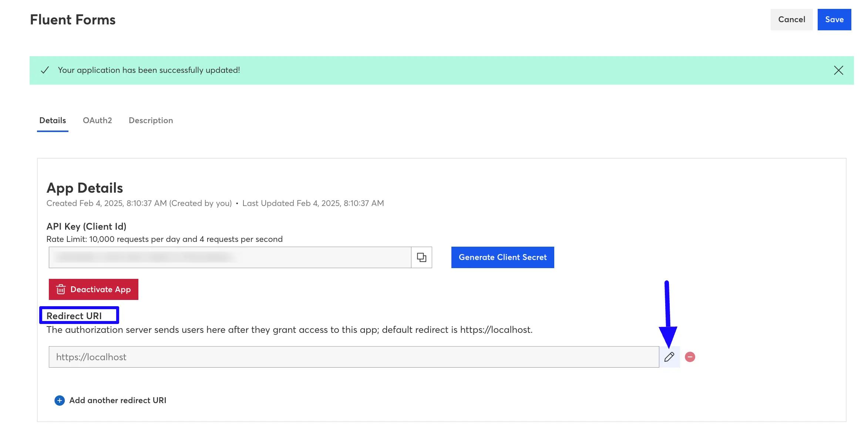The height and width of the screenshot is (429, 868).
Task: Click the success message text
Action: coord(149,70)
